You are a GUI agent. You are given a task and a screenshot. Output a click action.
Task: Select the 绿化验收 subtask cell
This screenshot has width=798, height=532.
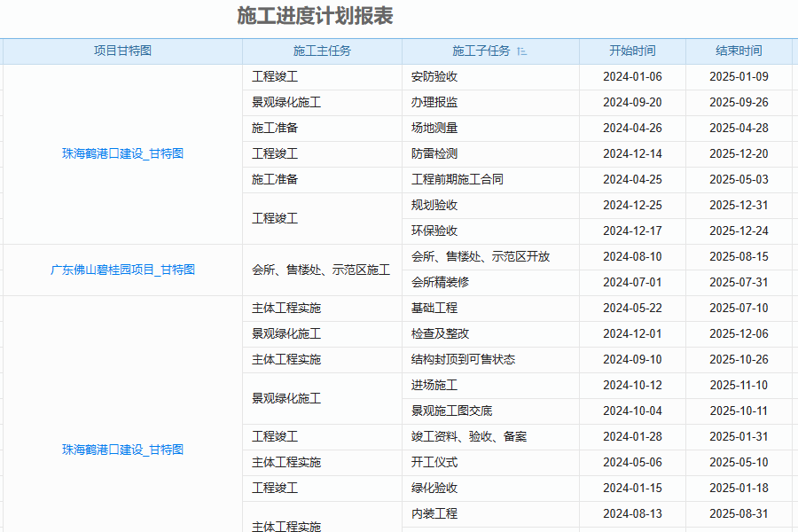490,489
